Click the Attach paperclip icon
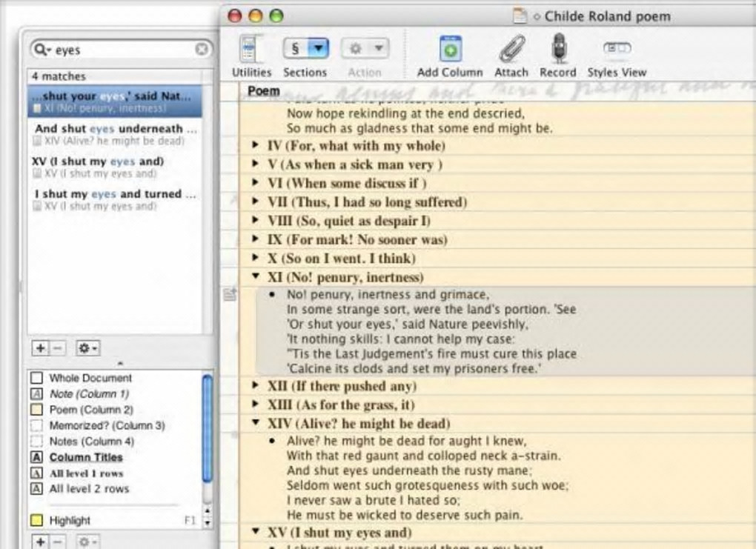 [x=511, y=49]
